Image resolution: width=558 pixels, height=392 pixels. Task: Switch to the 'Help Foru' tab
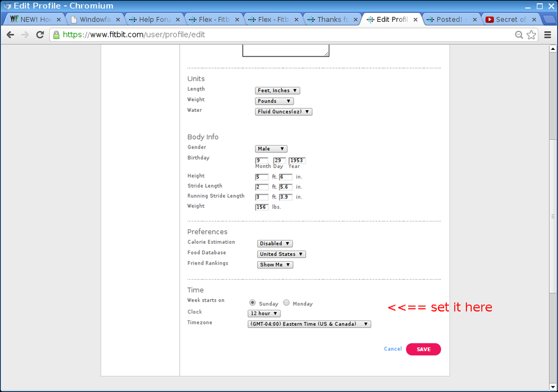154,19
